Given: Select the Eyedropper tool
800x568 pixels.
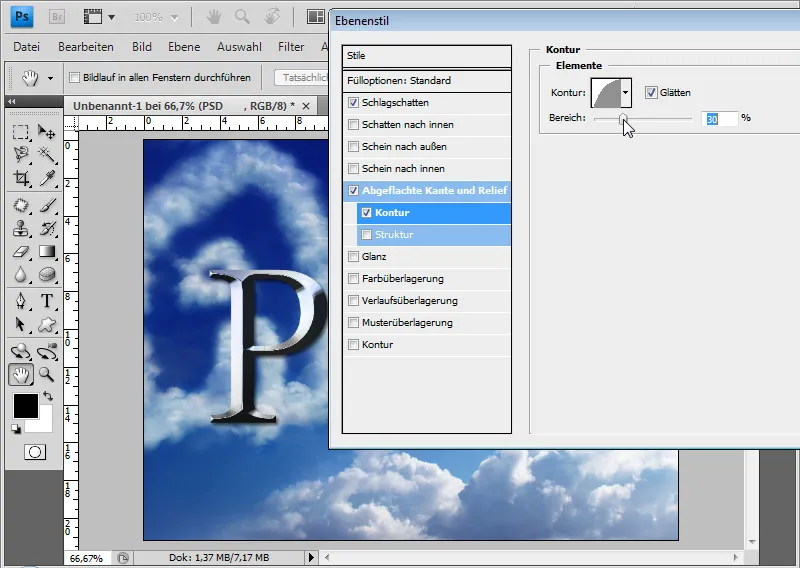Looking at the screenshot, I should point(46,178).
